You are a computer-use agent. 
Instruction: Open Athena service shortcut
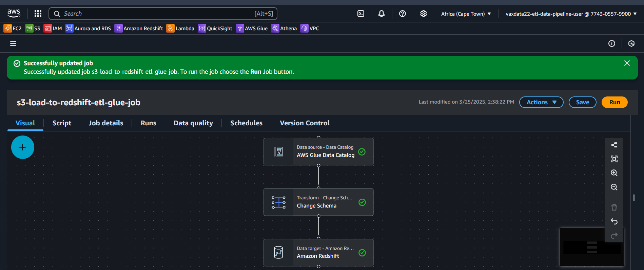(x=284, y=29)
